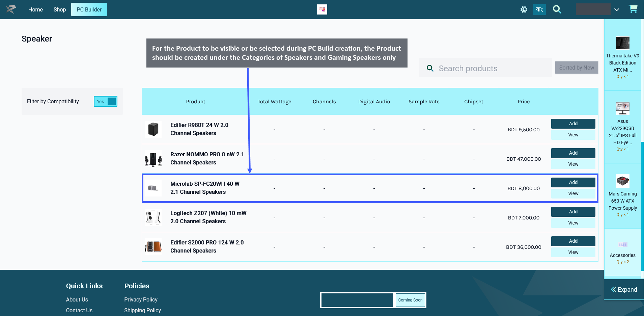
Task: Toggle Filter by Compatibility switch
Action: [x=106, y=101]
